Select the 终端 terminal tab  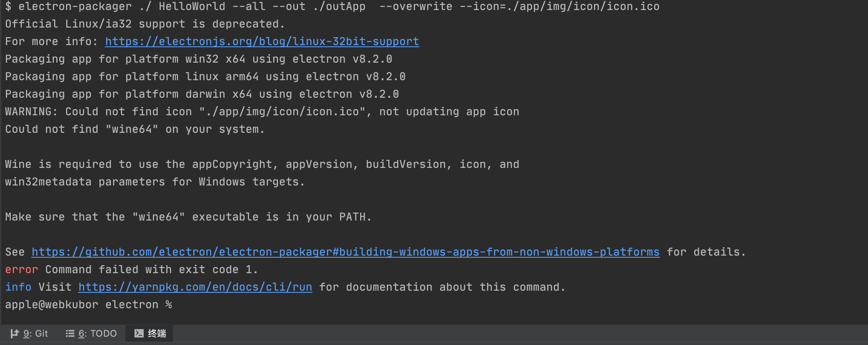(x=157, y=333)
